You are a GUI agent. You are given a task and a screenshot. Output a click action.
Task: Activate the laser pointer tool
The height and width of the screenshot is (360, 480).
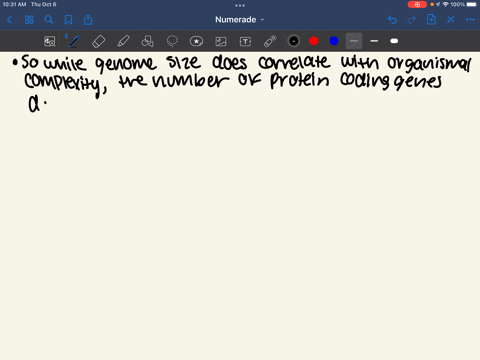[270, 41]
